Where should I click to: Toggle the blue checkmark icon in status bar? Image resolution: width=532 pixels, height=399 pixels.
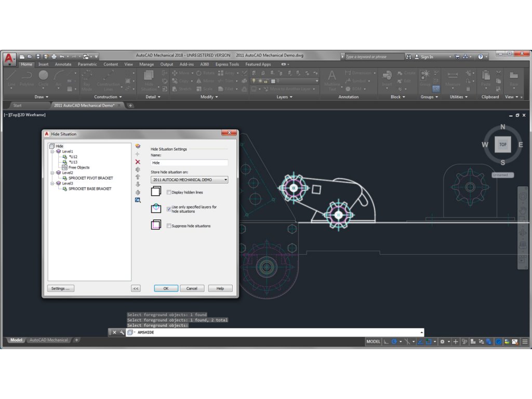pos(498,342)
